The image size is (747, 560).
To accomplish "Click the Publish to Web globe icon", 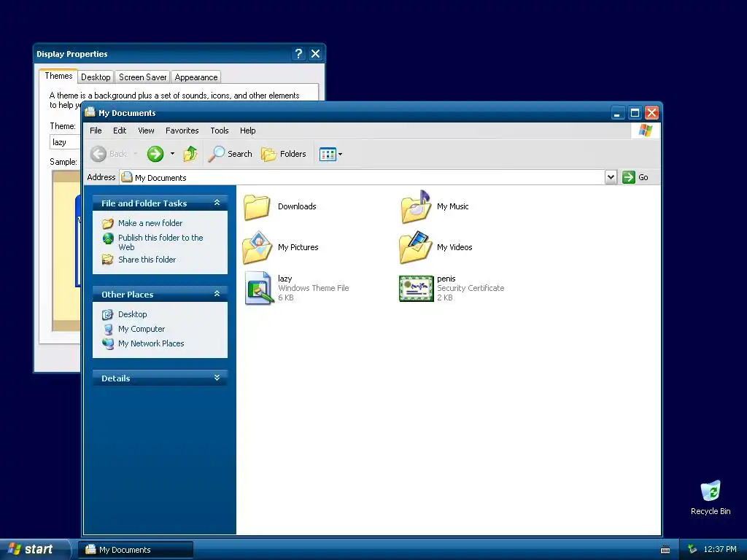I will [108, 238].
